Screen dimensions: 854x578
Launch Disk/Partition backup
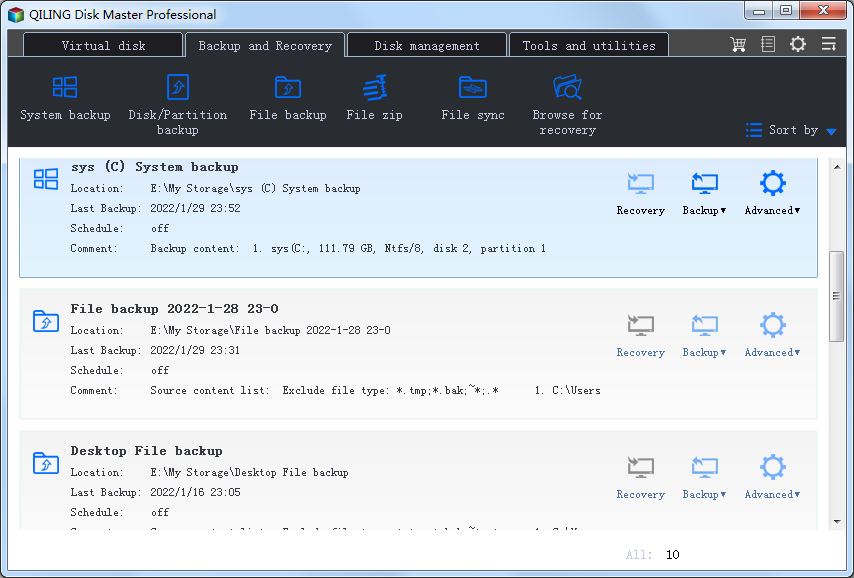point(177,102)
